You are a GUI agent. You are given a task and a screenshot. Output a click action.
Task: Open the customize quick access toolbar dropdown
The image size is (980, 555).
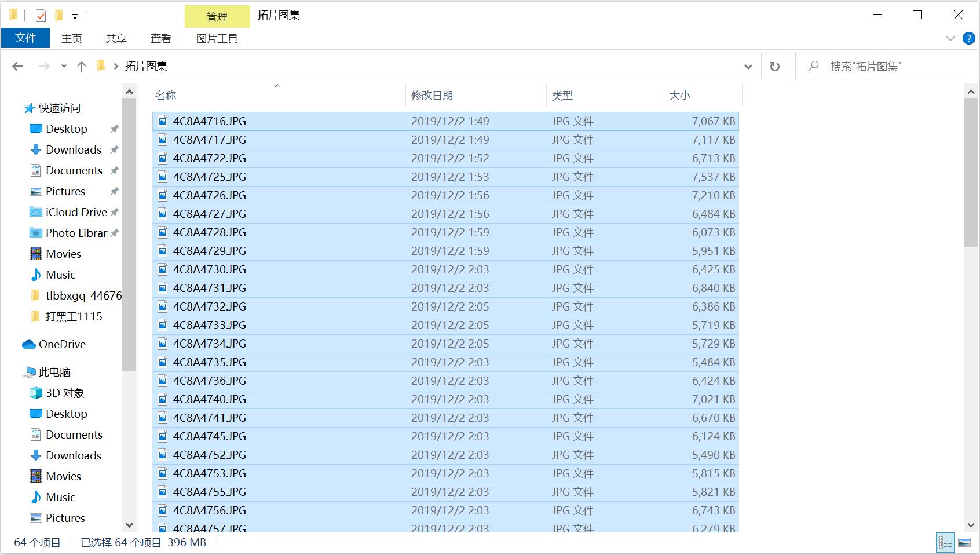[x=75, y=17]
